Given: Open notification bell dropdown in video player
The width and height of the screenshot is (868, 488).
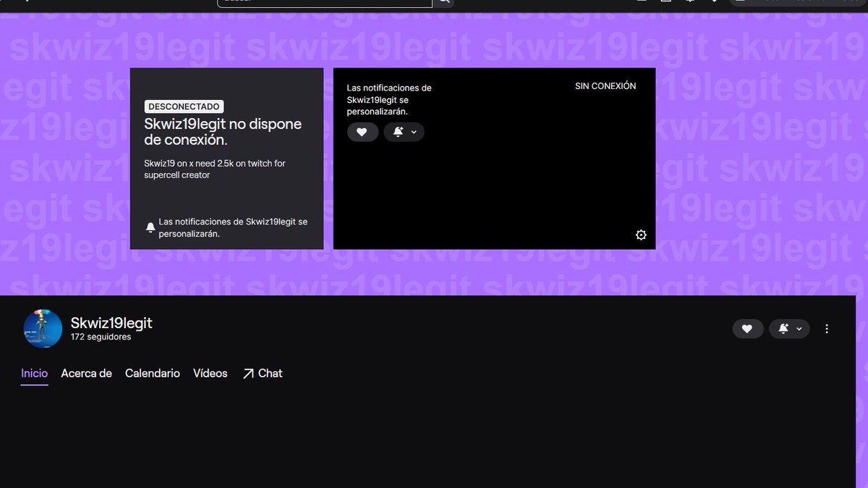Looking at the screenshot, I should (x=404, y=132).
